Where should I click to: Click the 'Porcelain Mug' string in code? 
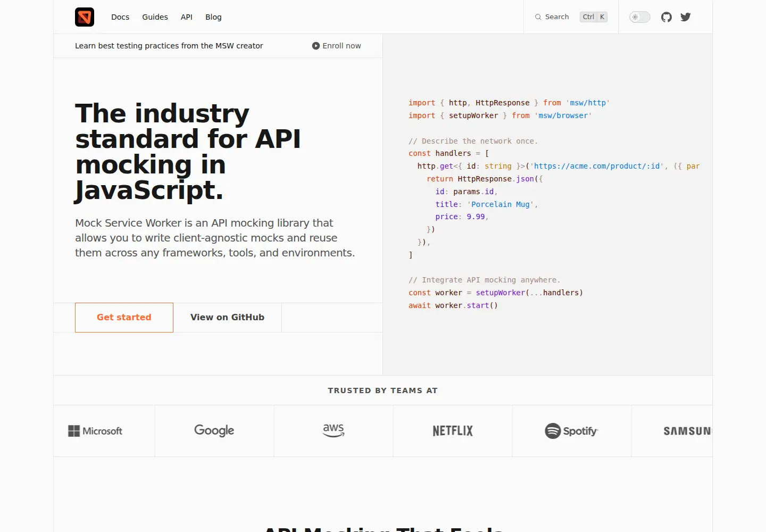pyautogui.click(x=501, y=204)
